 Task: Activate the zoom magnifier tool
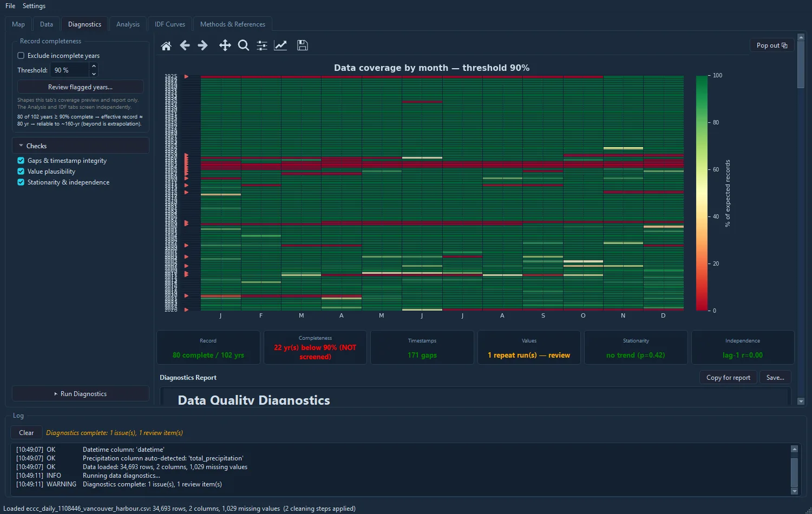(x=244, y=45)
